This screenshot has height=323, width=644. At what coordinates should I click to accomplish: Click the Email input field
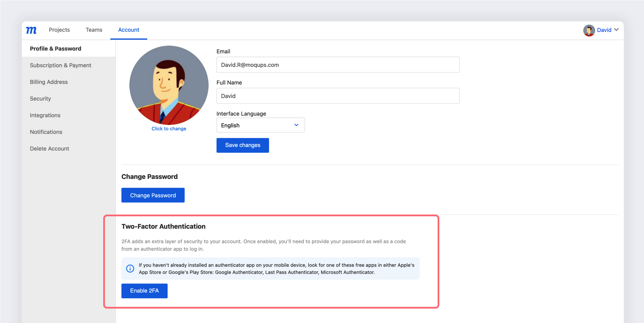[x=338, y=65]
